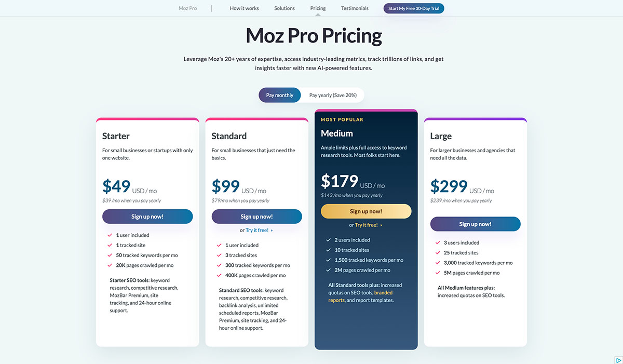Select the "Pay monthly" billing option

(x=279, y=95)
